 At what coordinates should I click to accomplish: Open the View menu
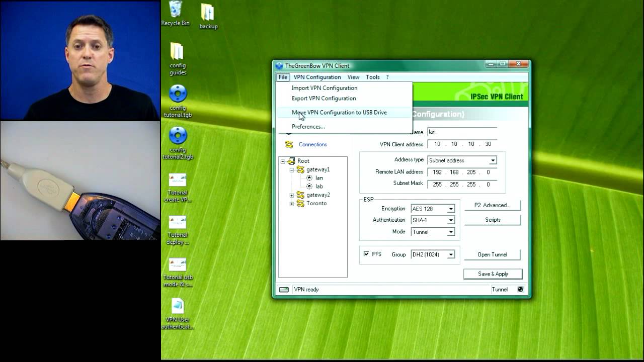[353, 77]
